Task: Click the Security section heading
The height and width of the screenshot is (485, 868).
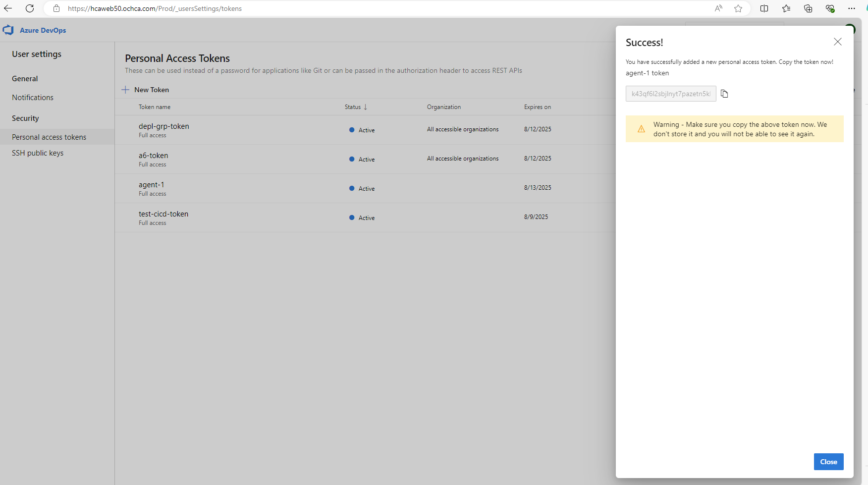Action: [x=25, y=118]
